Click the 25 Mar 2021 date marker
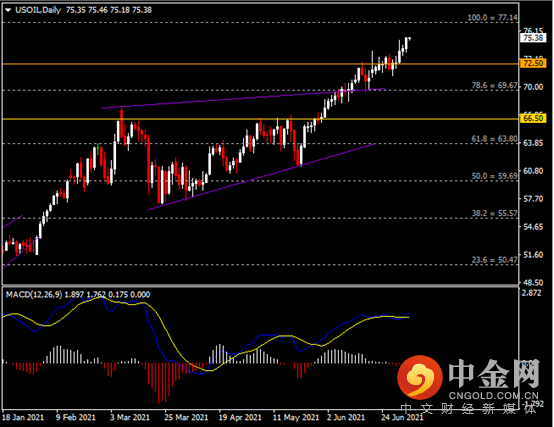The height and width of the screenshot is (427, 554). pos(186,417)
